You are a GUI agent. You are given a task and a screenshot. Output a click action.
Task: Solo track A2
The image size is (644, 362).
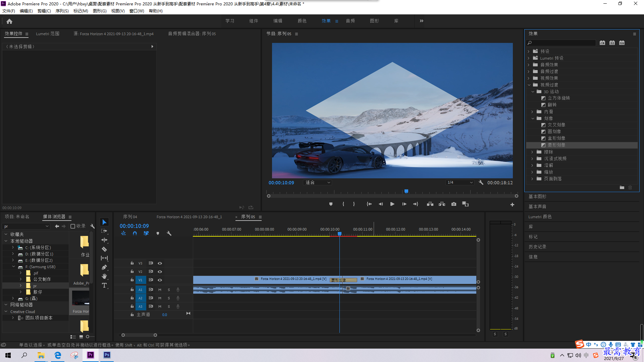pos(169,298)
